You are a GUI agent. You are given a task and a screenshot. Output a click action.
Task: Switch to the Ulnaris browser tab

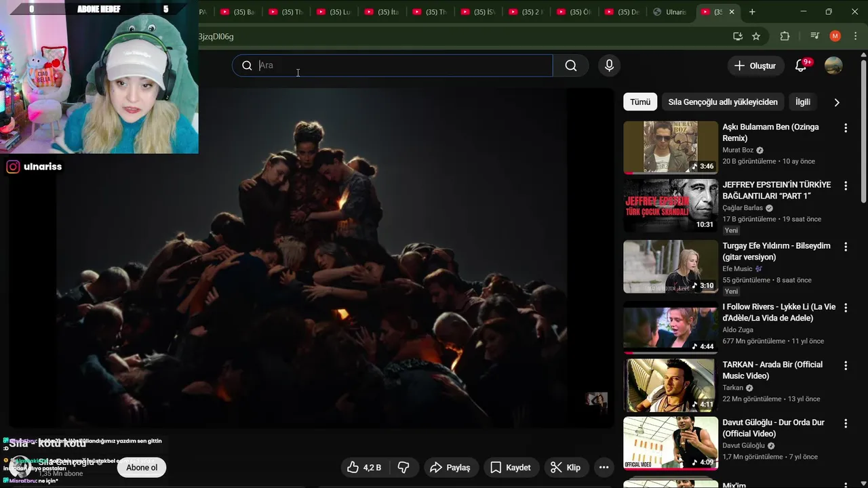tap(670, 12)
